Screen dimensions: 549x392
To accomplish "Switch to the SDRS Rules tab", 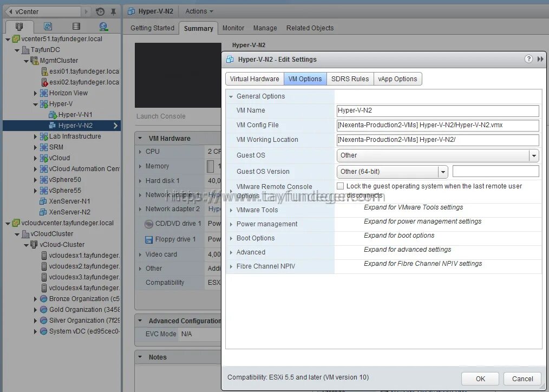I will point(350,79).
